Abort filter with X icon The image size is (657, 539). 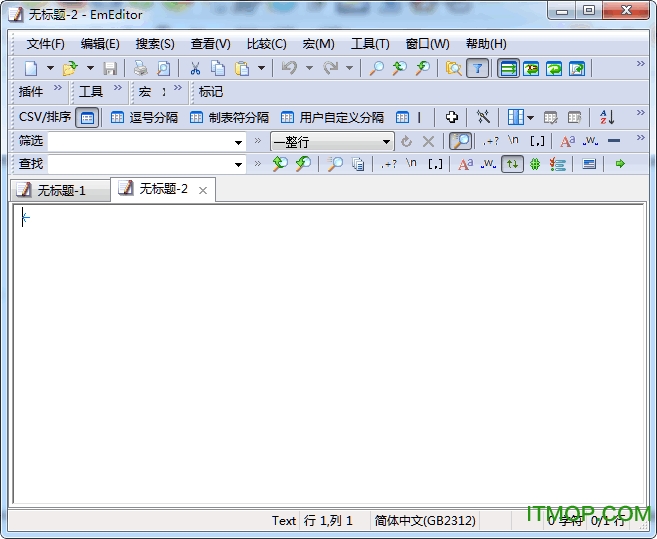428,142
